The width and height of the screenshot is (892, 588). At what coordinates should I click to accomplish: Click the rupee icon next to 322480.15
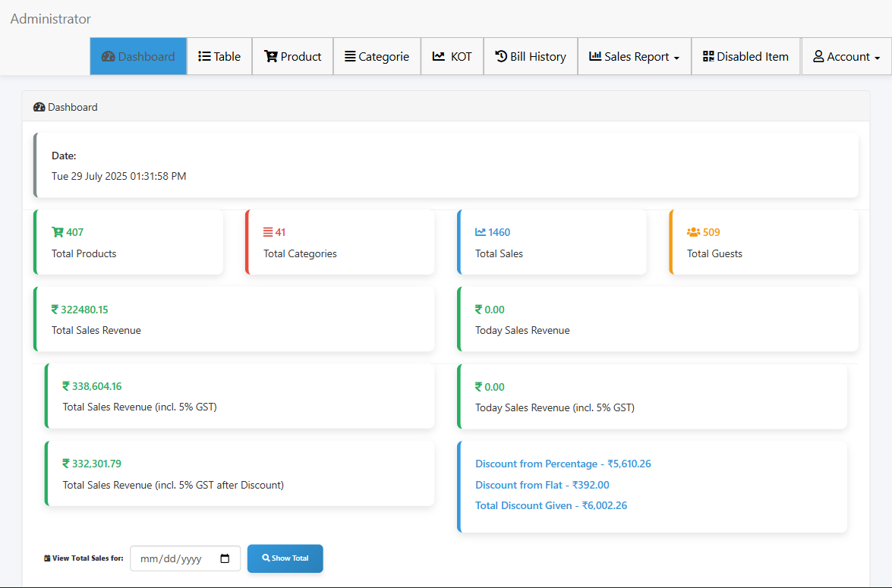[55, 310]
